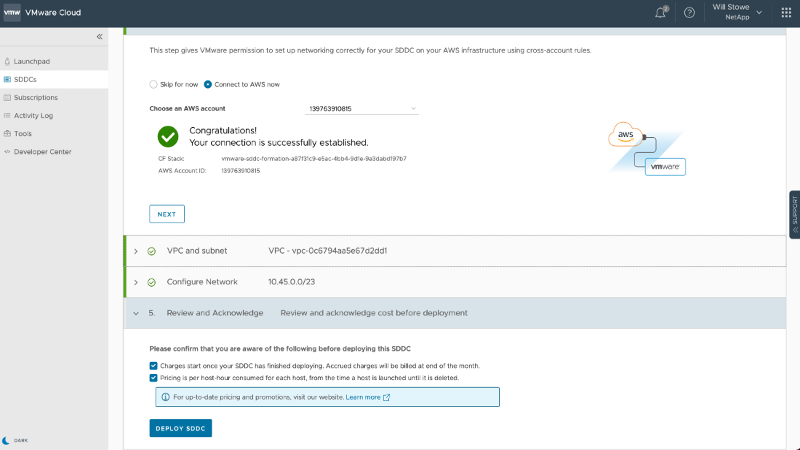
Task: Click the VMware Cloud logo icon
Action: (14, 12)
